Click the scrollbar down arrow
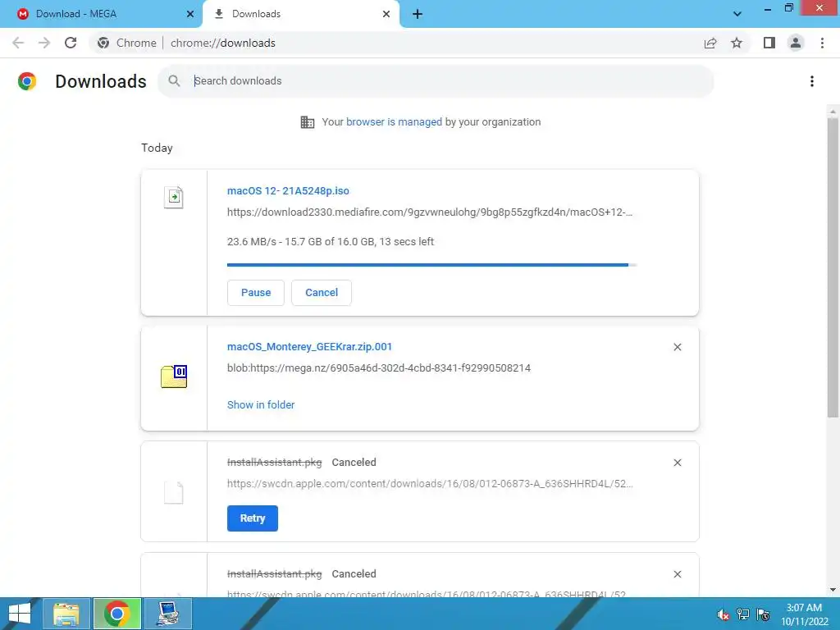The width and height of the screenshot is (840, 630). click(833, 590)
